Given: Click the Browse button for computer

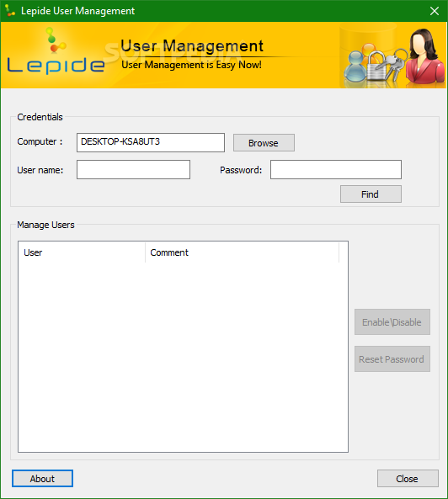Looking at the screenshot, I should click(x=264, y=143).
